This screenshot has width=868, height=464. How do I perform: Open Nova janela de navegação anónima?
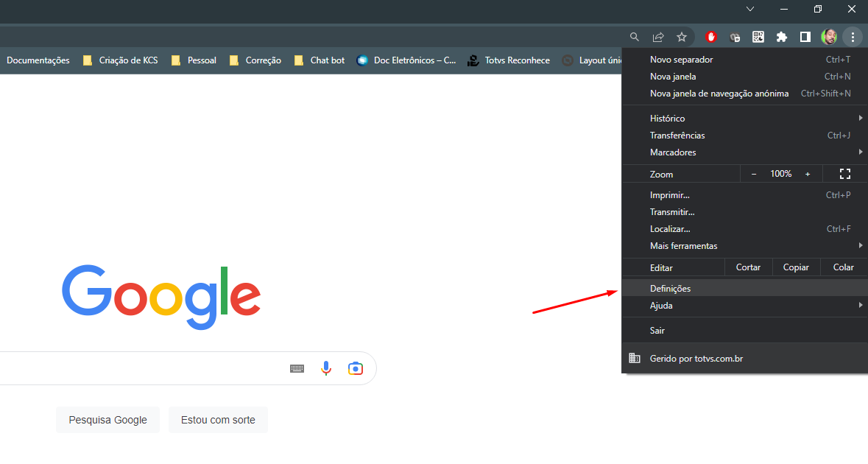[x=744, y=94]
